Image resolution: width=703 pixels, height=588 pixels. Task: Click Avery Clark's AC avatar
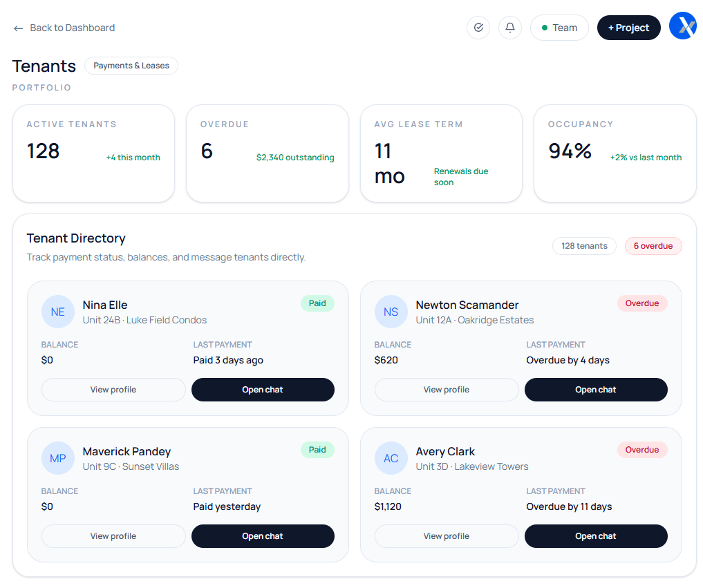pos(391,458)
